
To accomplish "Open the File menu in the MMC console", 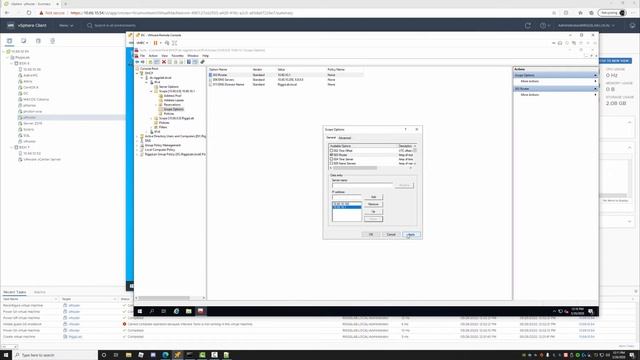I will point(142,56).
